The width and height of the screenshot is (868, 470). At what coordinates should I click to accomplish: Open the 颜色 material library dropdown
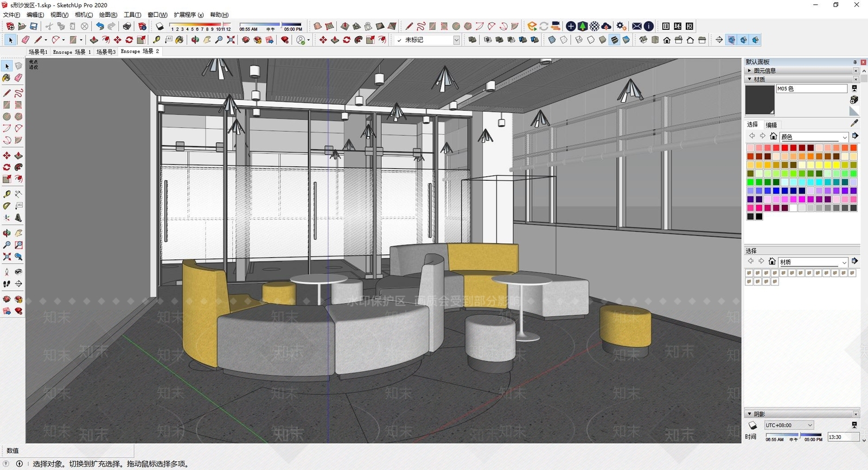(x=814, y=137)
